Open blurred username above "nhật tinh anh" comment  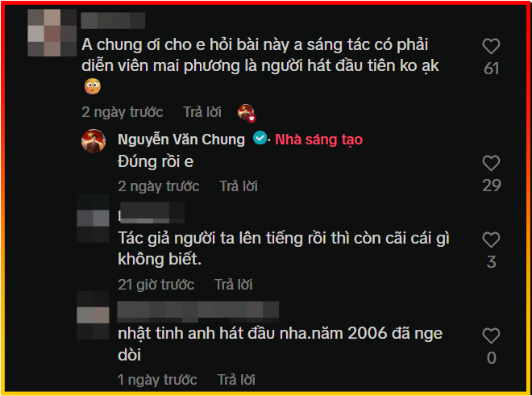198,311
